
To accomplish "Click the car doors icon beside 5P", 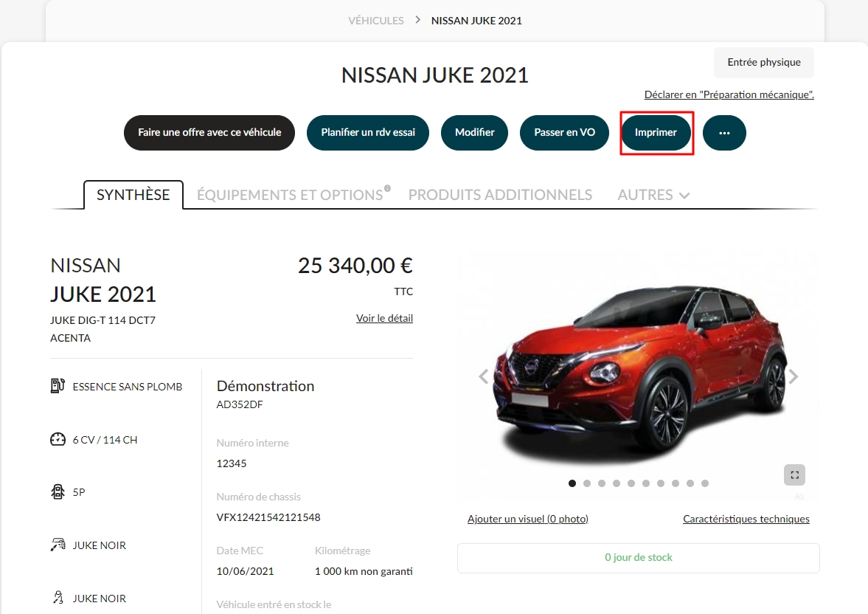I will [58, 491].
